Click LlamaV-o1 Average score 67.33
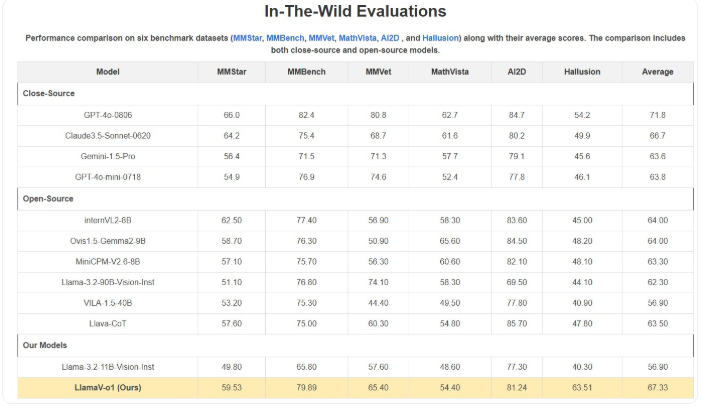Screen dimensions: 702x410 (657, 388)
